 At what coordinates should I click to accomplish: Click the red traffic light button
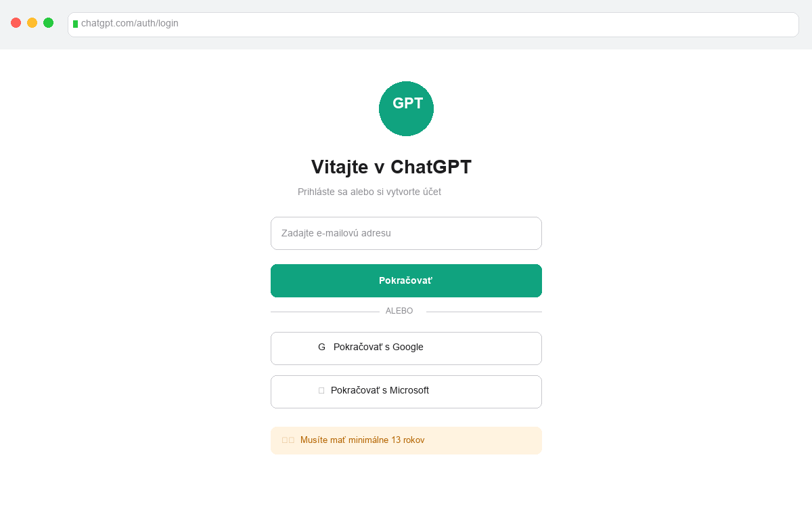coord(16,22)
